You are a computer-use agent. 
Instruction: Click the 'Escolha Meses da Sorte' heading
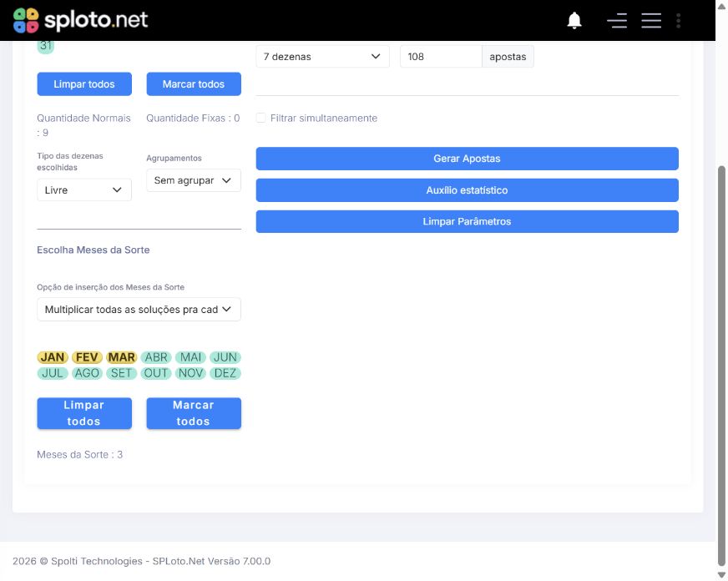click(x=94, y=250)
